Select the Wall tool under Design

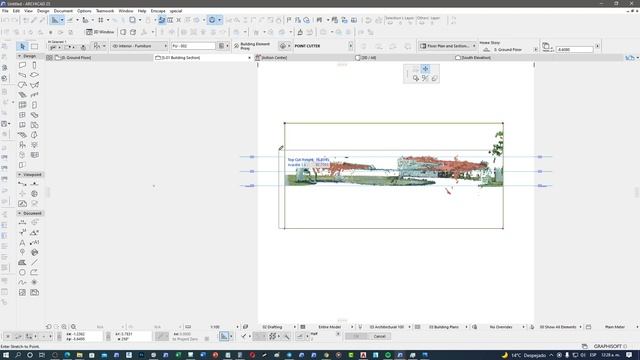tap(22, 65)
